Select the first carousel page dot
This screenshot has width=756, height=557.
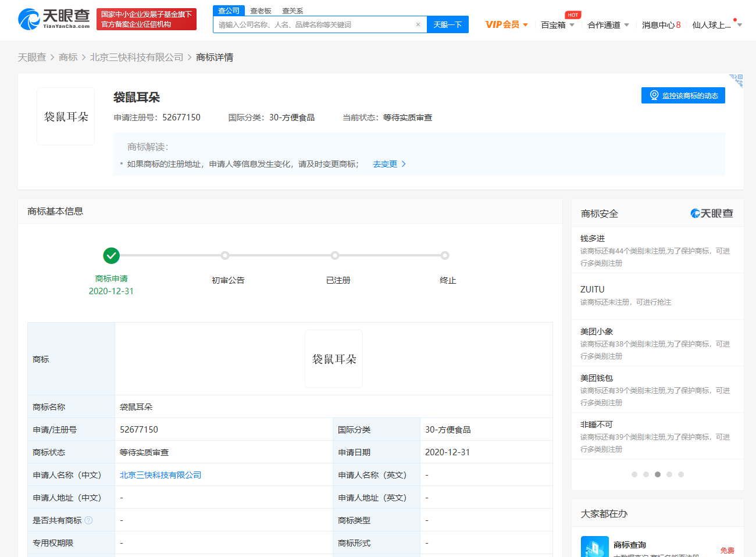(x=634, y=474)
